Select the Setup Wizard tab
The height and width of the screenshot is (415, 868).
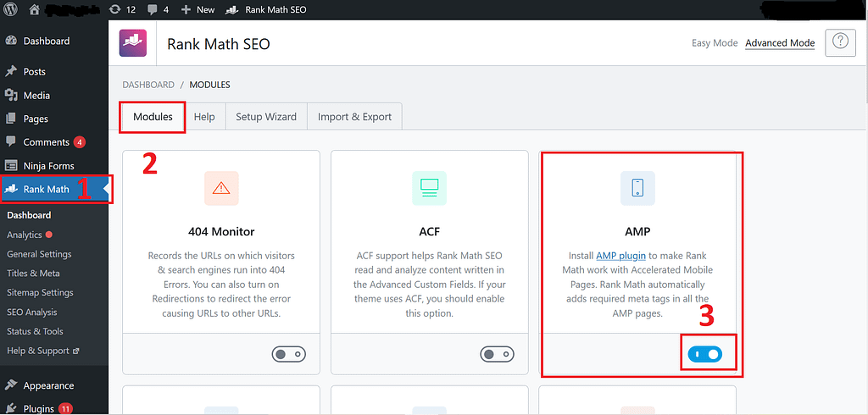point(266,118)
